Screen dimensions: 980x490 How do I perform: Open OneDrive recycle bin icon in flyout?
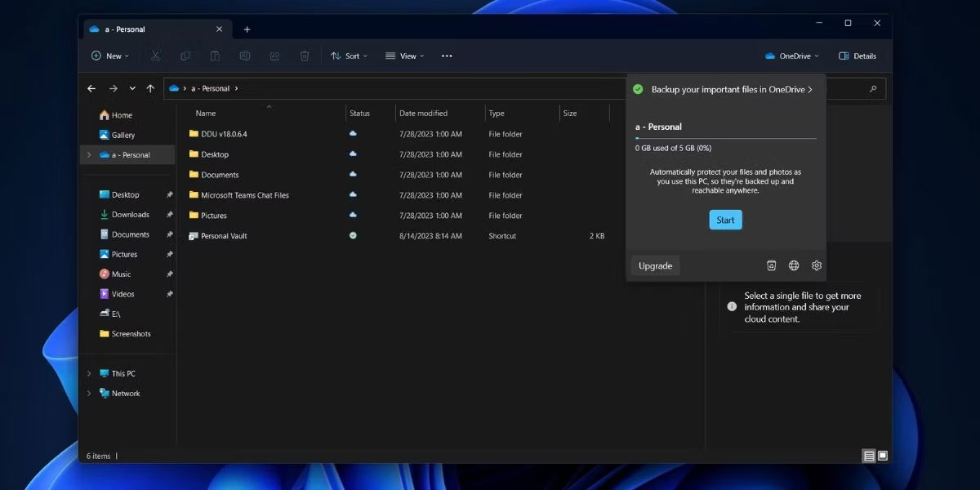point(772,265)
